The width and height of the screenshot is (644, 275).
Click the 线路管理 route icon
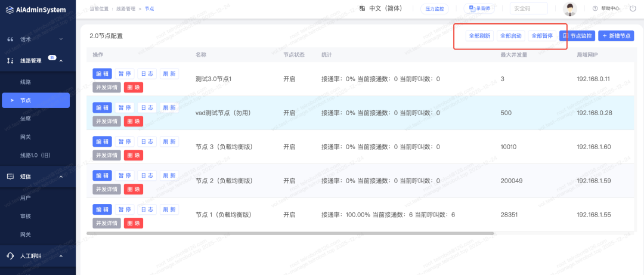(x=10, y=60)
